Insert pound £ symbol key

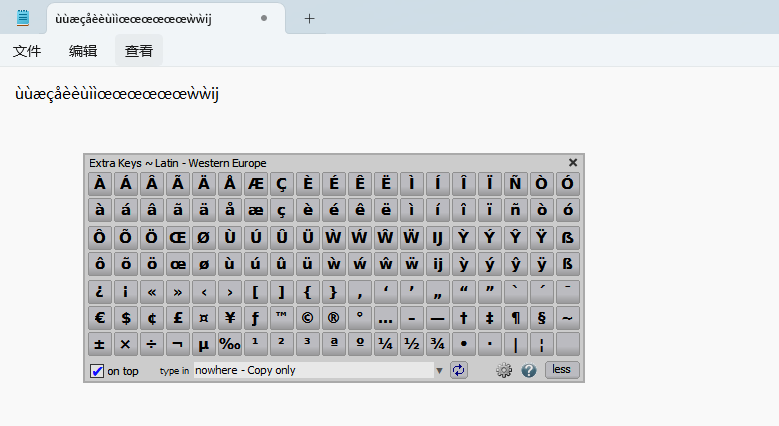(x=178, y=318)
